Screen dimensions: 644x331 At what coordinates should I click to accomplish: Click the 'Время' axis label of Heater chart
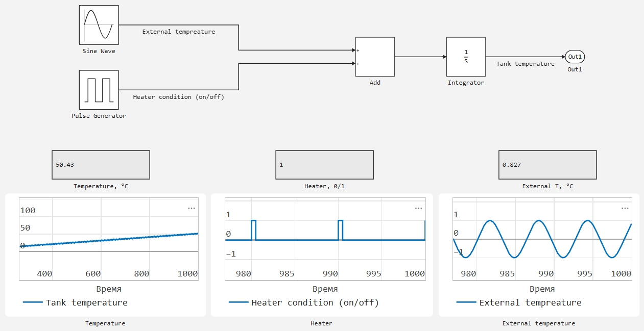(325, 289)
